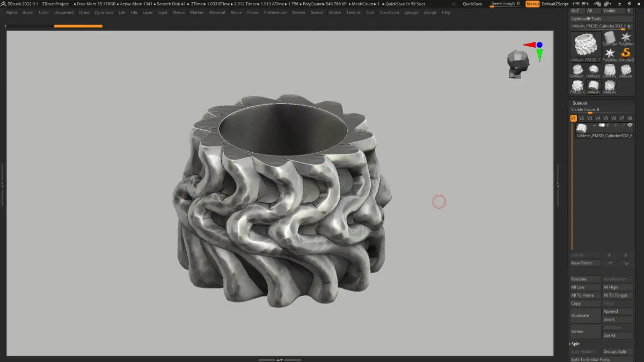Click the Append button
Screen dimensions: 644x362
618,311
